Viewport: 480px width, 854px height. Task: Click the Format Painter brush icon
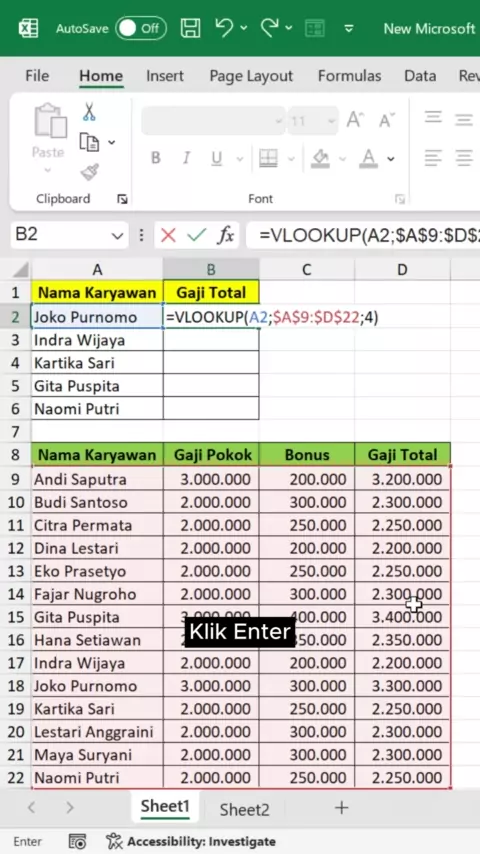click(x=89, y=173)
